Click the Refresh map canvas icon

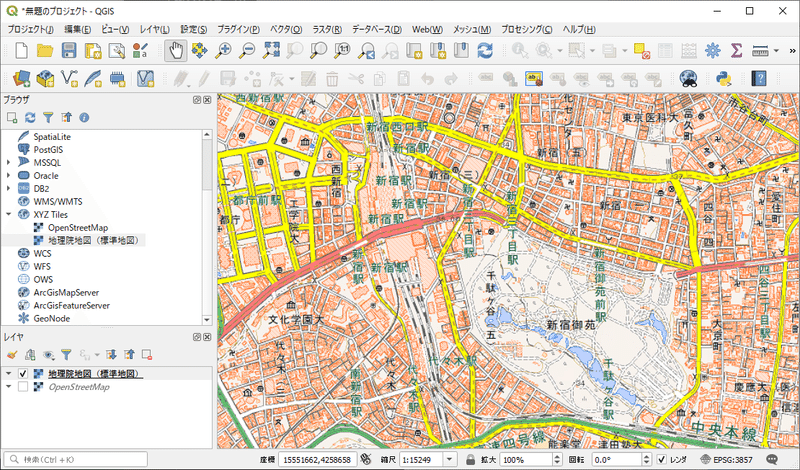tap(485, 49)
